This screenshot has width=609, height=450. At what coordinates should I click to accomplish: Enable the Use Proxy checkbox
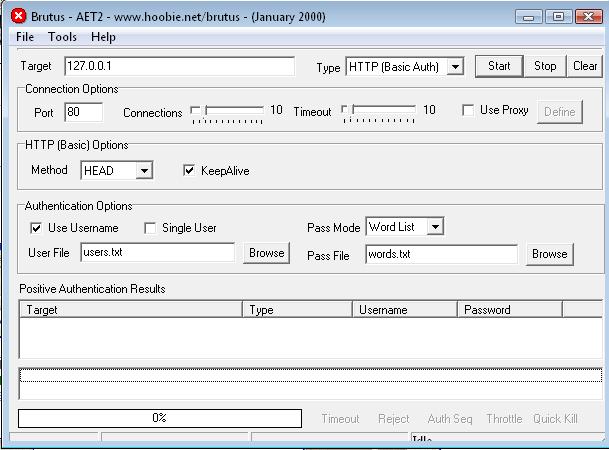(468, 110)
